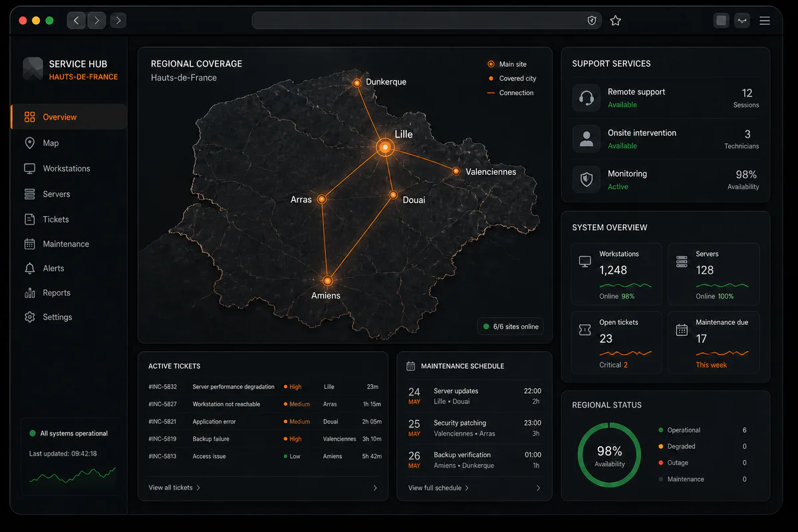Viewport: 798px width, 532px height.
Task: Open View full schedule link
Action: tap(438, 487)
